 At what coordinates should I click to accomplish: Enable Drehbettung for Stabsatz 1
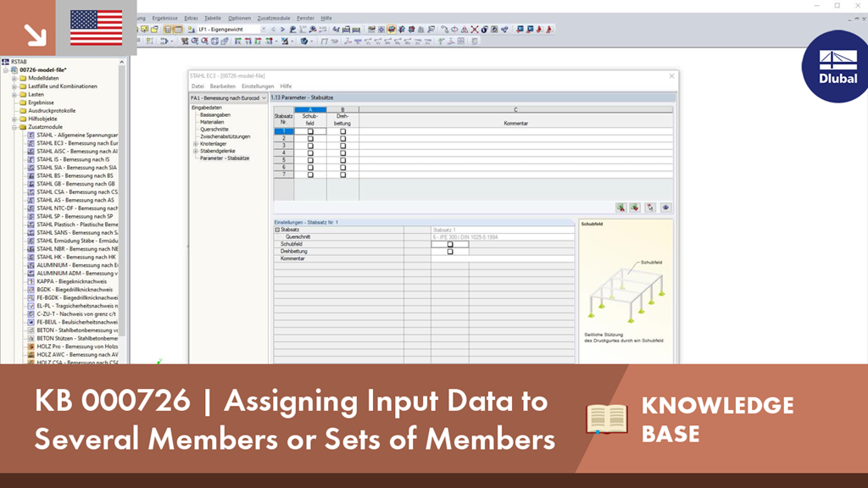[342, 131]
